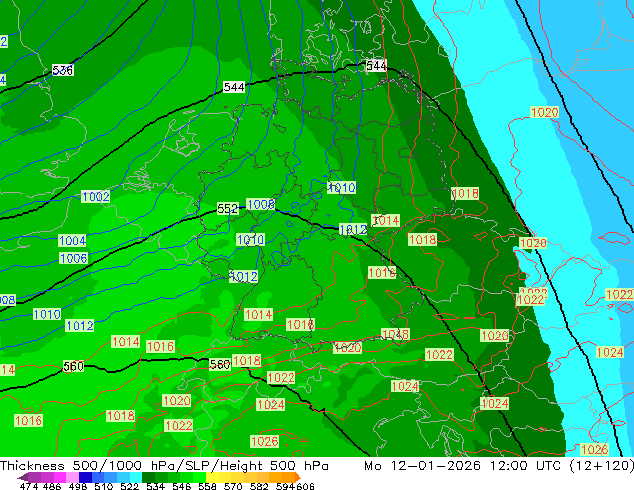634x490 pixels.
Task: Click the bright cyan legend swatch
Action: (x=136, y=477)
